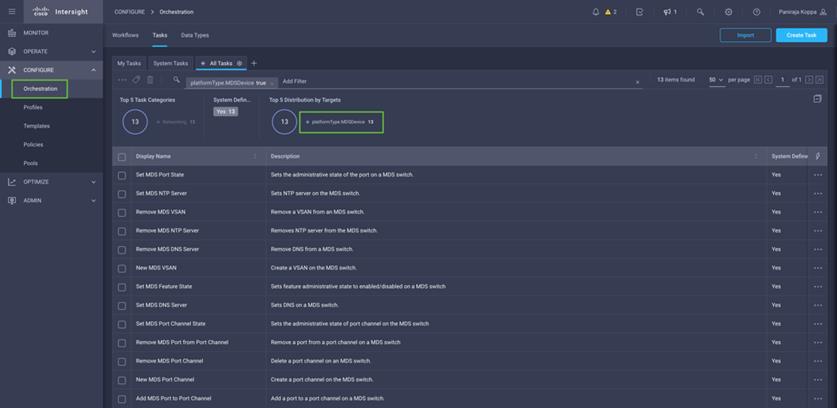Open the help question mark icon

[756, 12]
